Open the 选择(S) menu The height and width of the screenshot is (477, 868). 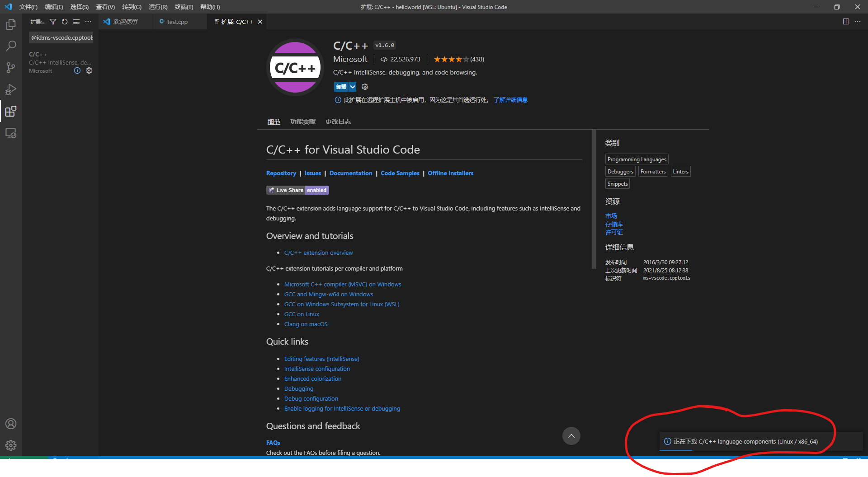click(79, 7)
